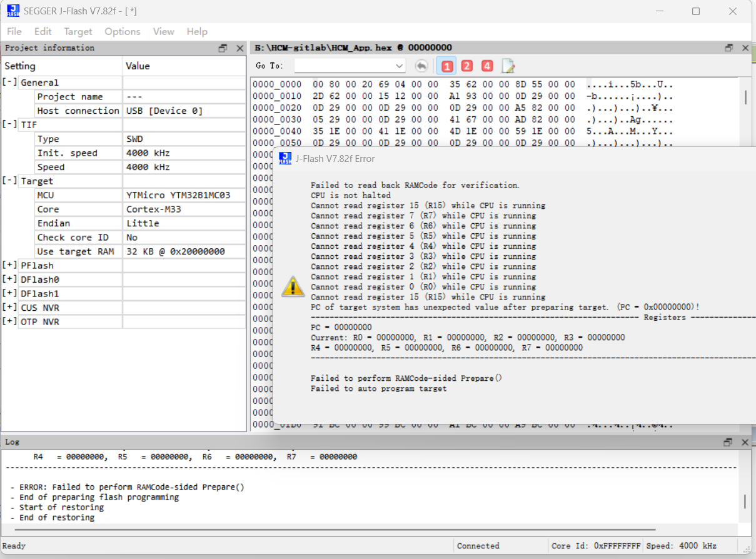Minimize the J-Flash window
Screen dimensions: 756x559
(x=659, y=11)
